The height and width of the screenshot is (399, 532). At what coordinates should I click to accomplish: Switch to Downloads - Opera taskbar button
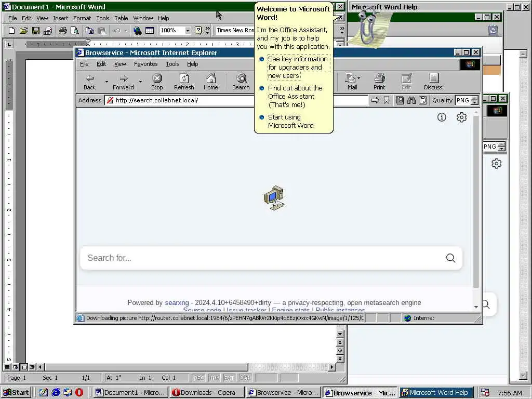click(x=207, y=392)
